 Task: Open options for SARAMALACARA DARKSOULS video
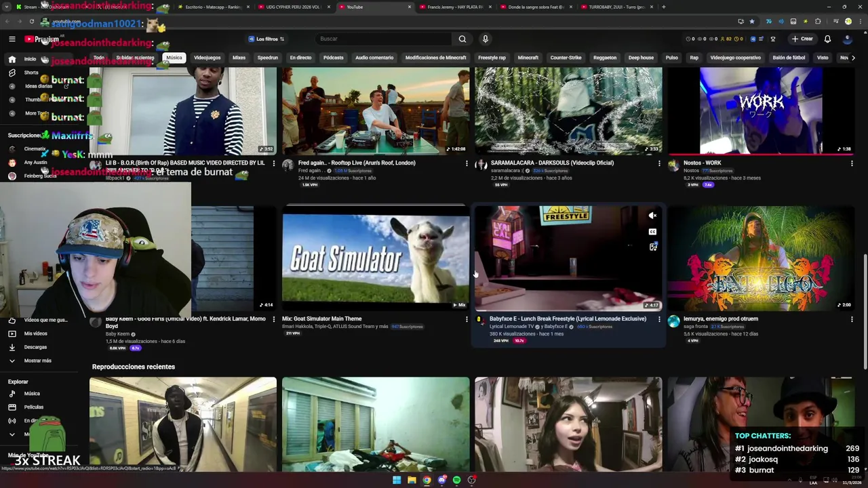click(659, 163)
